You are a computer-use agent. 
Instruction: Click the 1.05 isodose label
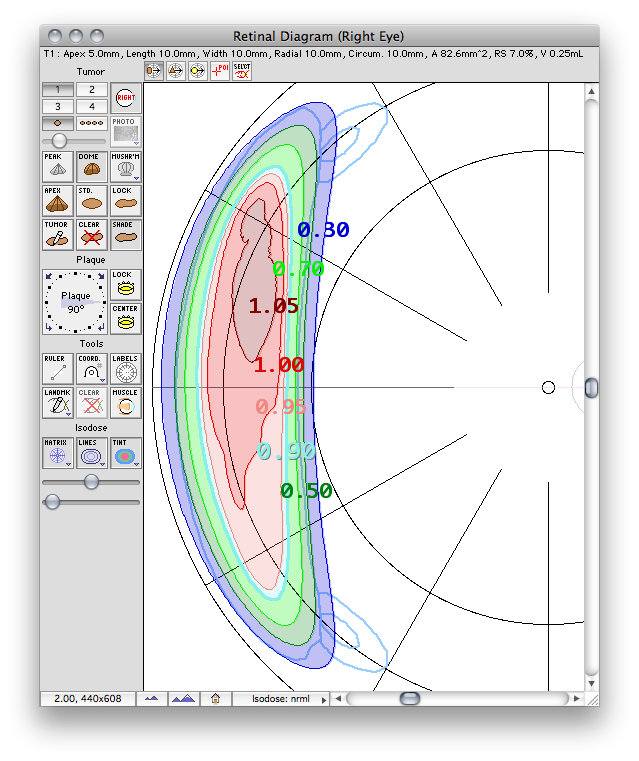pos(273,306)
